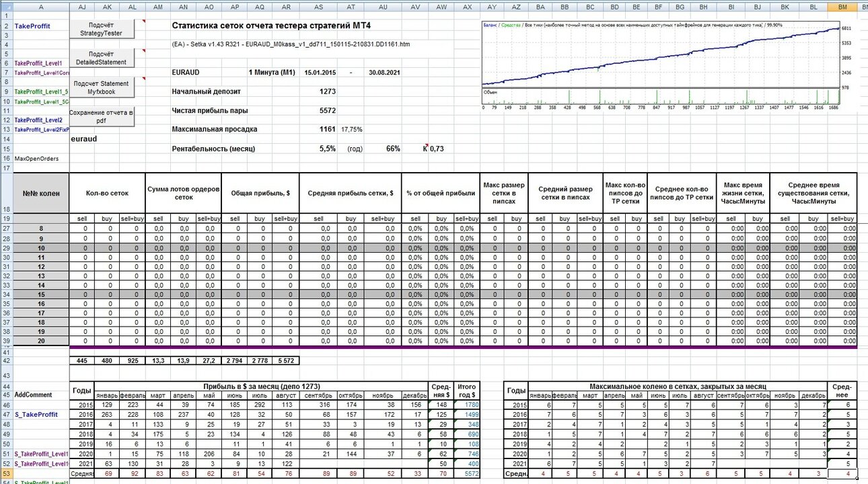868x484 pixels.
Task: Click the Сохранение отчета в pdf button
Action: [x=102, y=116]
